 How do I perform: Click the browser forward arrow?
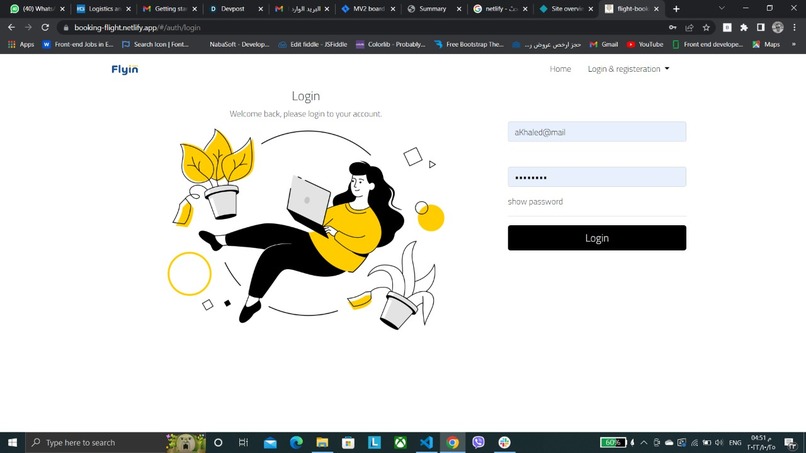(x=28, y=27)
